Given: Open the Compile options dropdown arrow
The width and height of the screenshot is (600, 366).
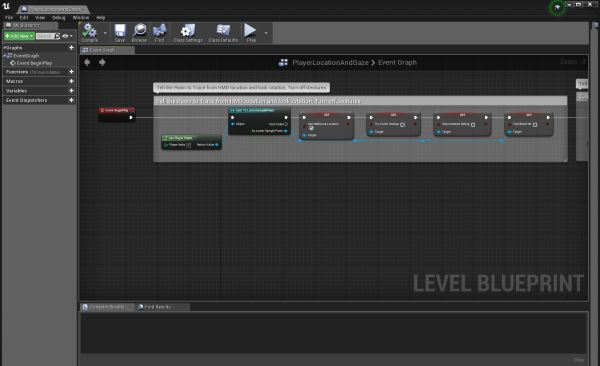Looking at the screenshot, I should pyautogui.click(x=105, y=33).
